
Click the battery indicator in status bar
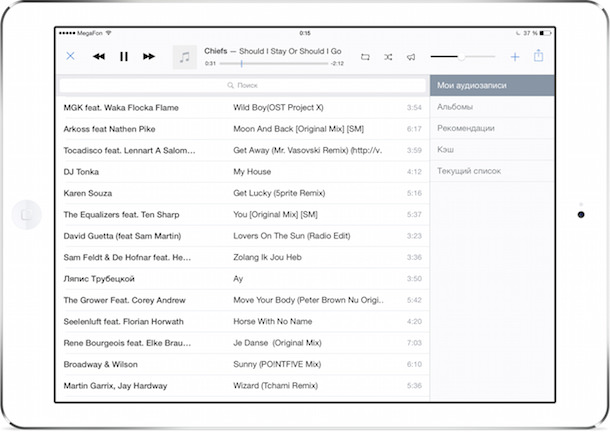(545, 33)
